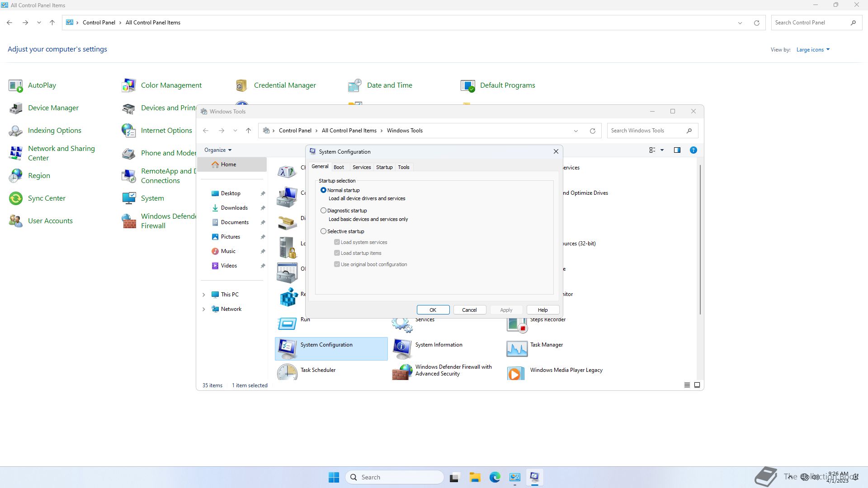The width and height of the screenshot is (868, 488).
Task: Open Region settings icon
Action: pyautogui.click(x=16, y=176)
